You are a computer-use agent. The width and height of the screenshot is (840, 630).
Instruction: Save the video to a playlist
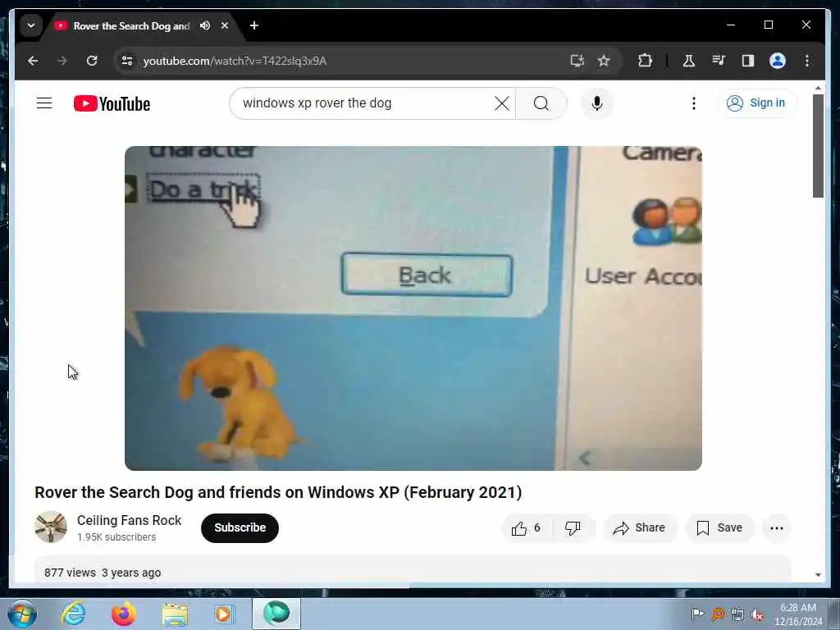tap(719, 528)
